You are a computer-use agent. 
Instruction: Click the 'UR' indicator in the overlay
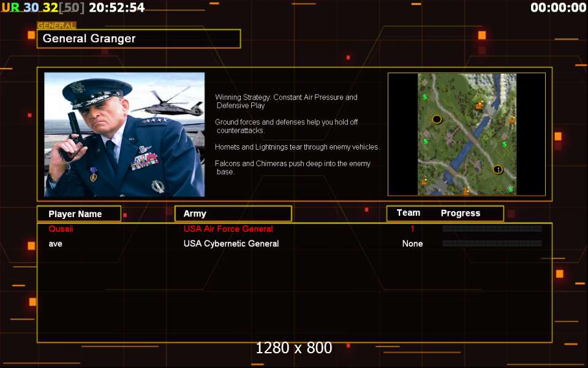click(x=10, y=7)
